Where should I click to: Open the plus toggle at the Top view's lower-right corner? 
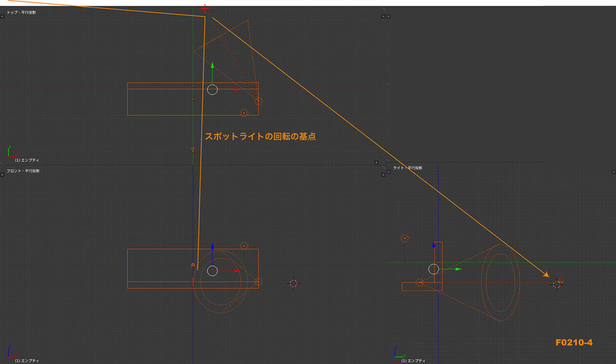pyautogui.click(x=376, y=162)
